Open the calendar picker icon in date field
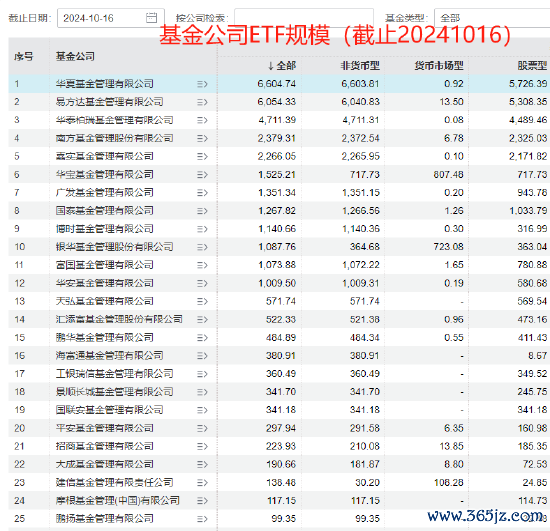 (151, 18)
